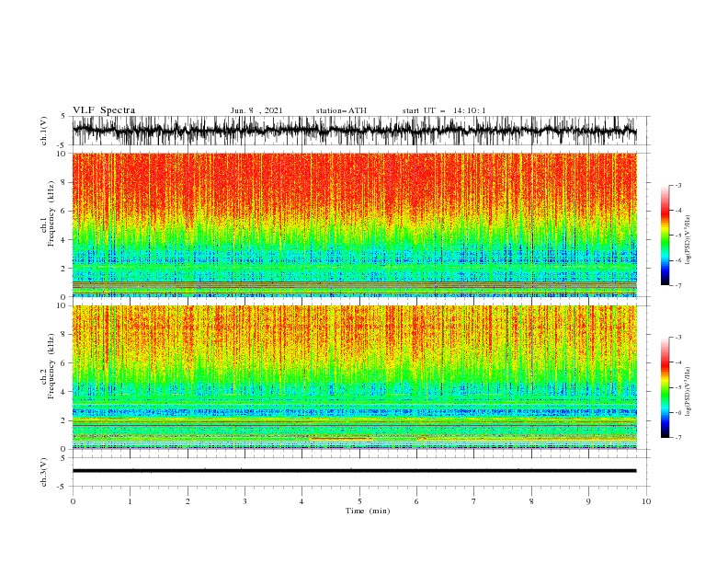The image size is (728, 563).
Task: Click time axis tick label '8'
Action: [531, 501]
